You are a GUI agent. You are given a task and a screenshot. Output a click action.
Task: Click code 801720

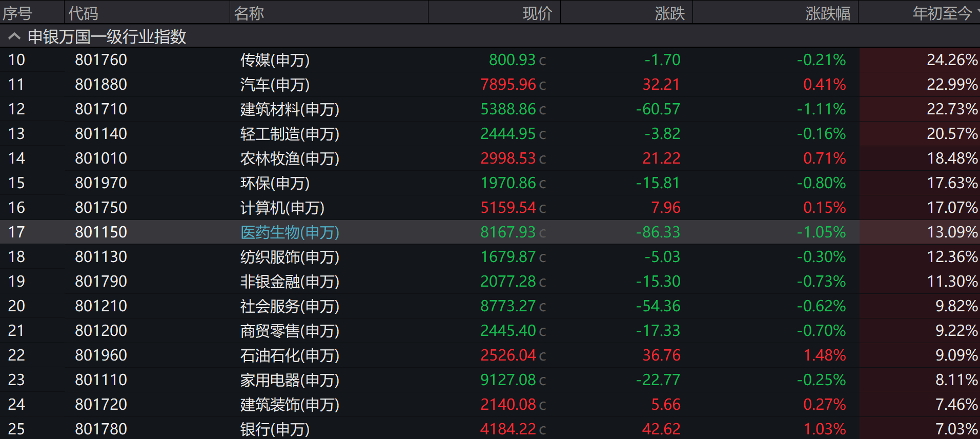(x=101, y=405)
